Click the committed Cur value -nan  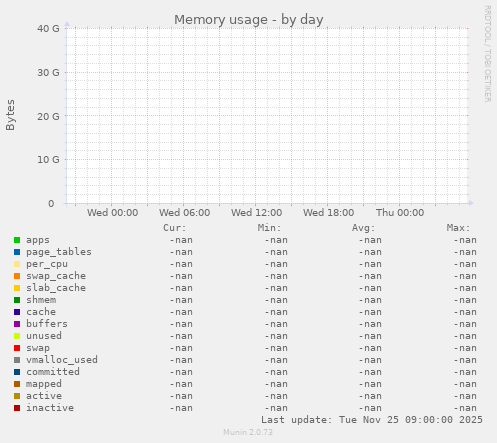[x=181, y=372]
